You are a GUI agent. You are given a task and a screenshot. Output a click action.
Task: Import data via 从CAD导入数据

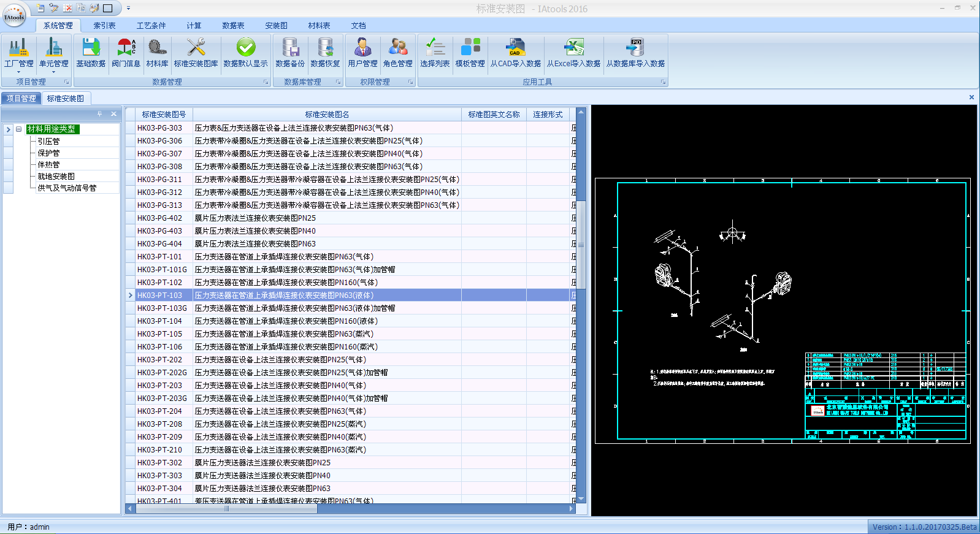[x=515, y=53]
